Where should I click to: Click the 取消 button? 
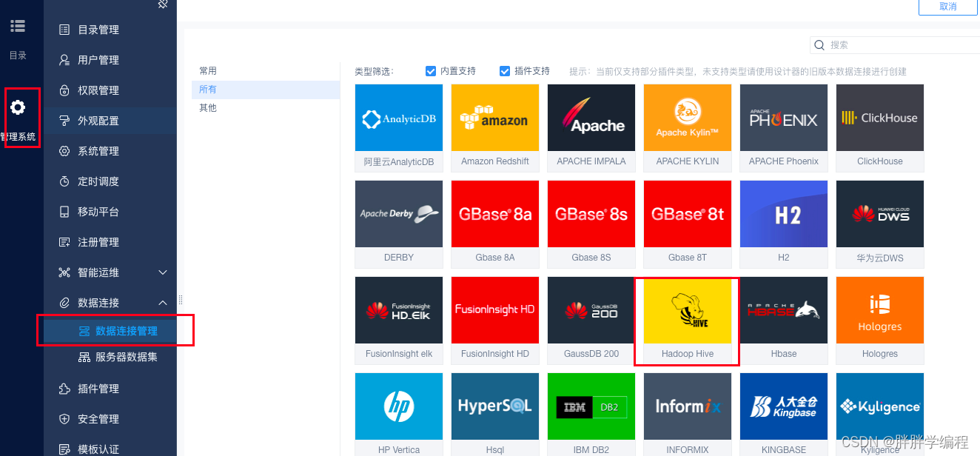[948, 7]
